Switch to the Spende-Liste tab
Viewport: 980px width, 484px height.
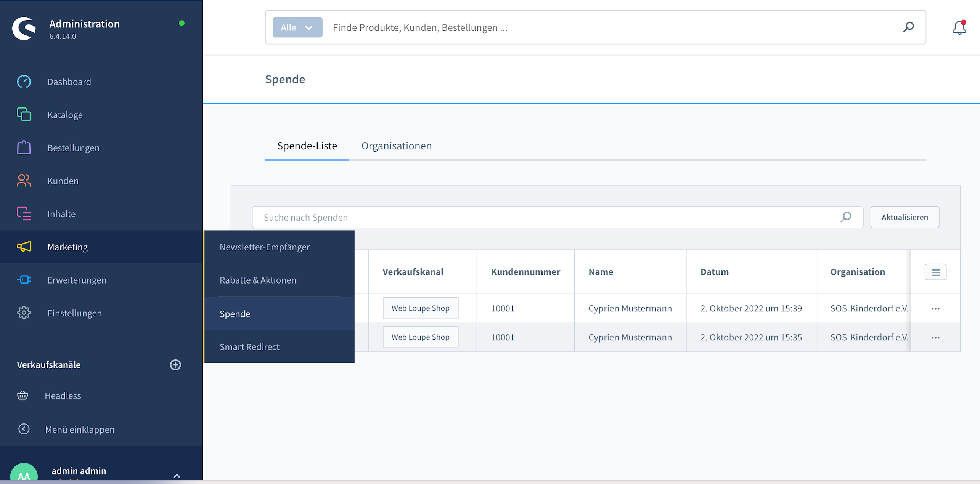click(307, 146)
